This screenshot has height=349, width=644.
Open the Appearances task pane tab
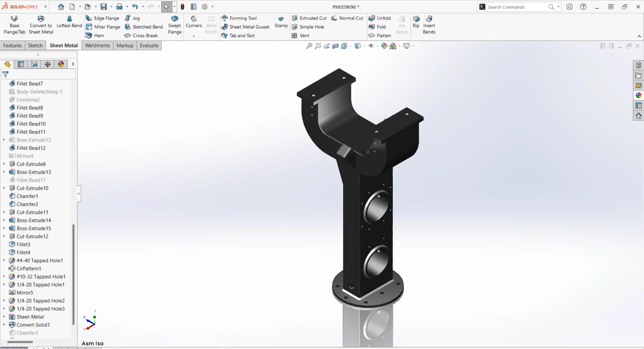(x=638, y=95)
